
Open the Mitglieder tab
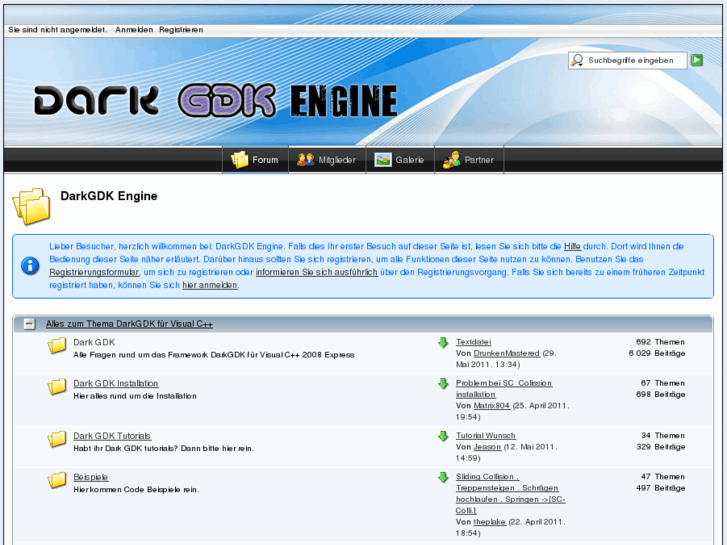[x=327, y=160]
